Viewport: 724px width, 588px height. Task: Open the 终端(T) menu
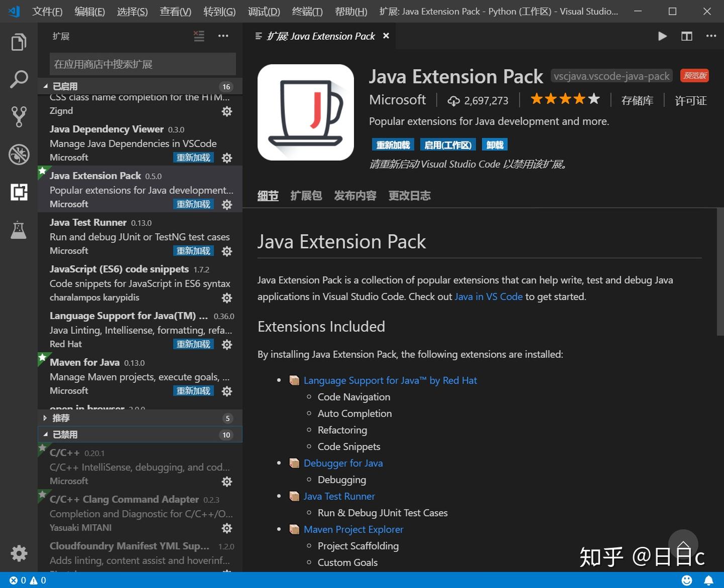[307, 11]
